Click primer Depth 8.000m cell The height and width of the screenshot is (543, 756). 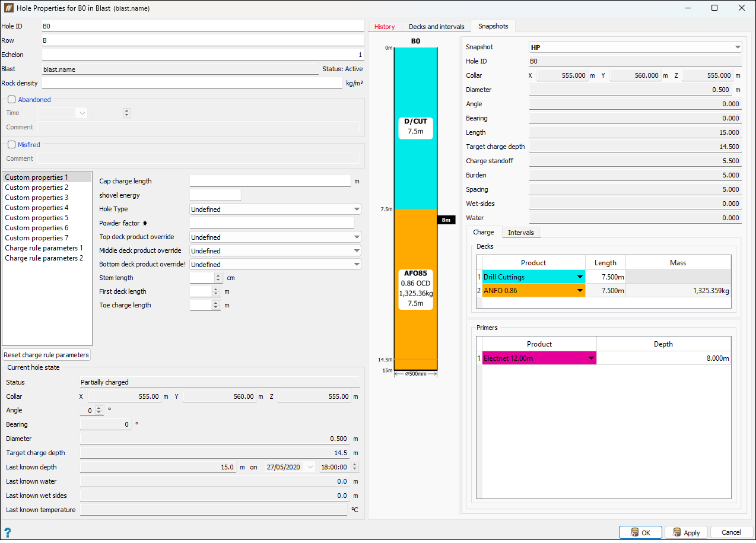(x=663, y=358)
